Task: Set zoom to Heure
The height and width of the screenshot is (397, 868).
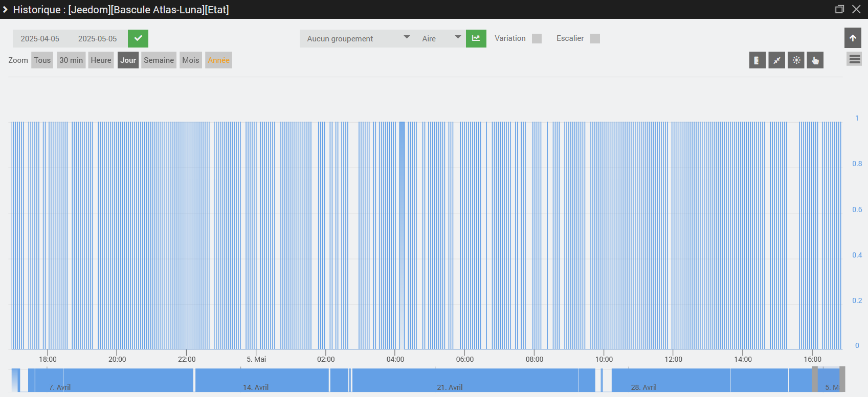Action: click(x=101, y=60)
